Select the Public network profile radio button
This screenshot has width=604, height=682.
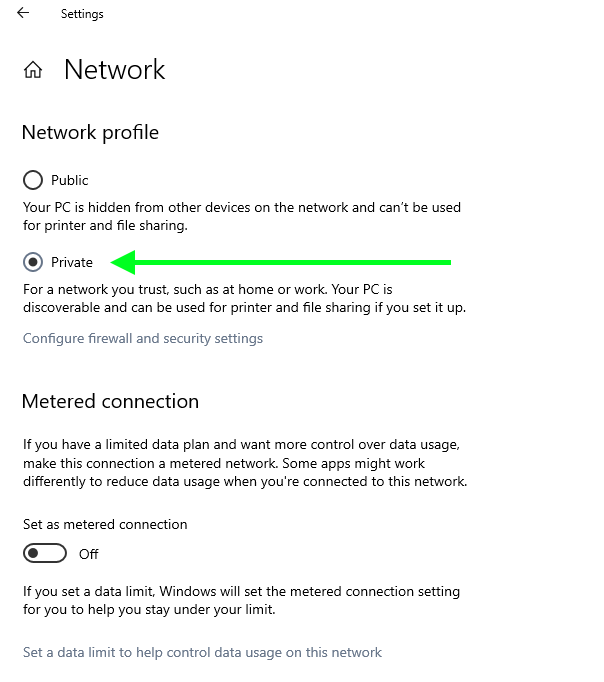coord(33,180)
